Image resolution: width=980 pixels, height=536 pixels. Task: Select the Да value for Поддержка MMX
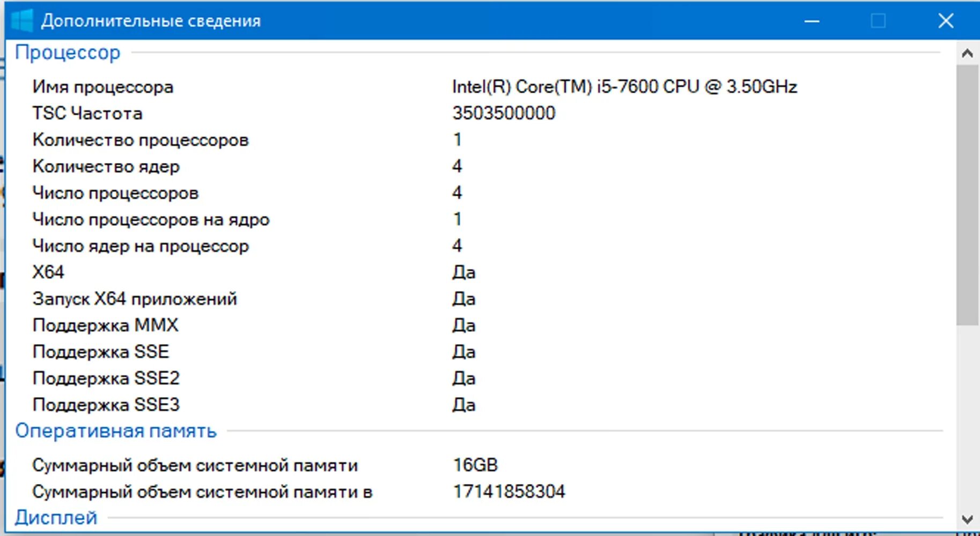click(463, 325)
